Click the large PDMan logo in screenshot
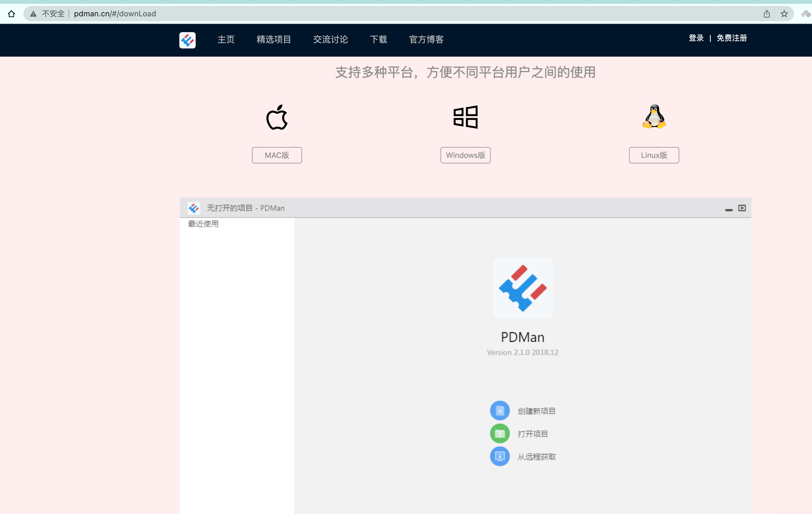This screenshot has height=514, width=812. point(523,288)
